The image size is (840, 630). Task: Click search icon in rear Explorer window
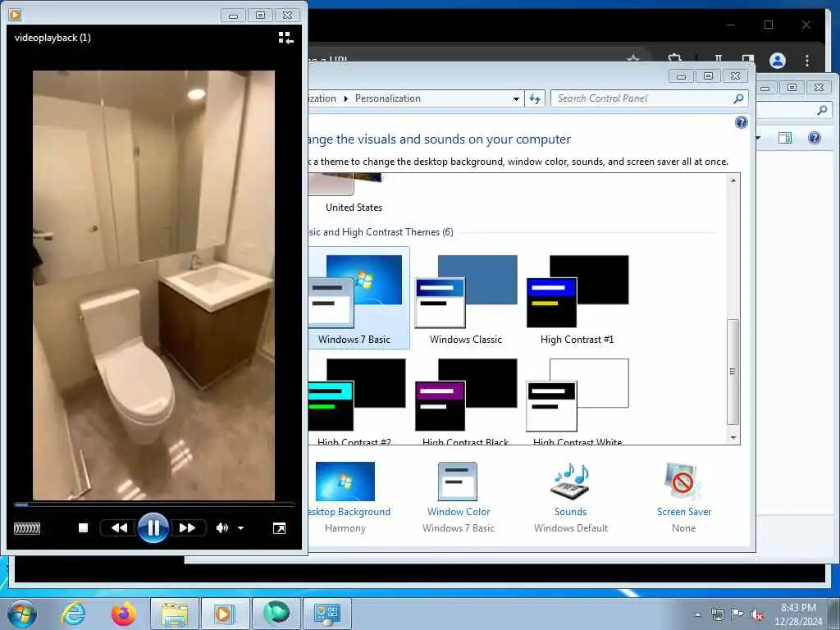click(822, 111)
